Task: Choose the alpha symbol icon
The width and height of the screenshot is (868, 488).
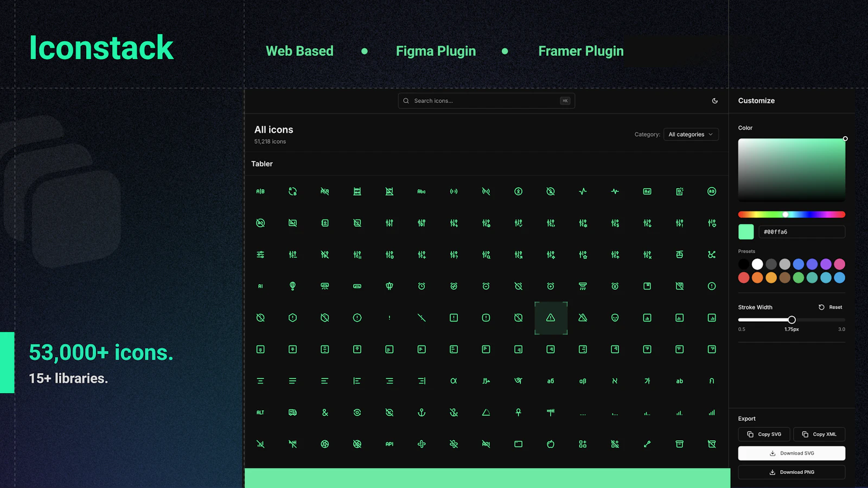Action: coord(454,381)
